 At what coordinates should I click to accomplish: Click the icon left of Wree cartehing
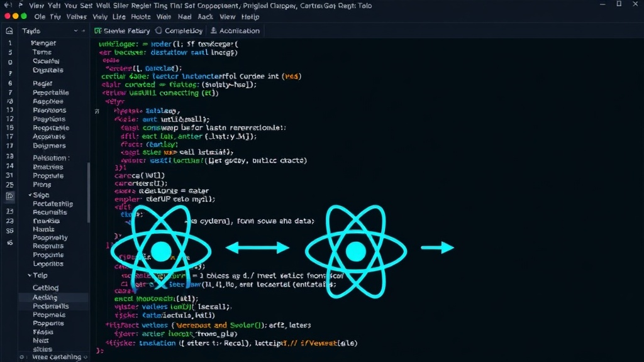pos(22,357)
